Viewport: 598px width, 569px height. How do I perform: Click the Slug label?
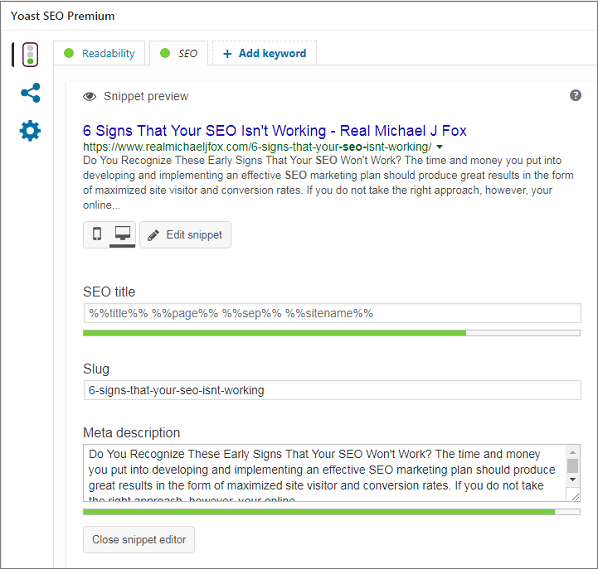point(96,369)
